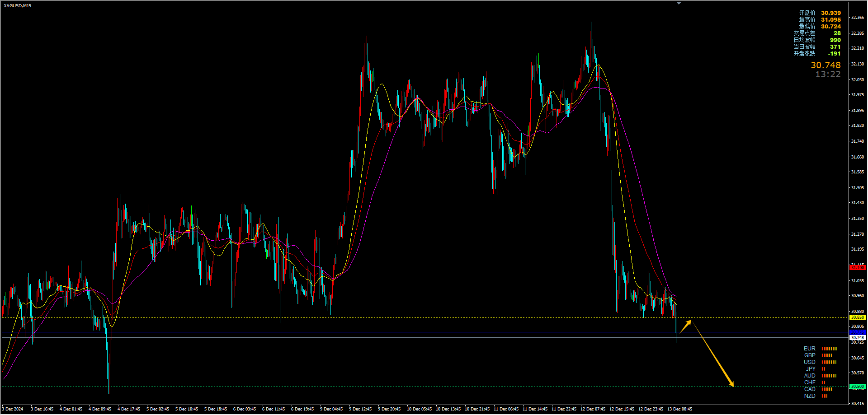This screenshot has height=415, width=868.
Task: Click the 11 Dec 14:45 time axis label
Action: click(535, 409)
